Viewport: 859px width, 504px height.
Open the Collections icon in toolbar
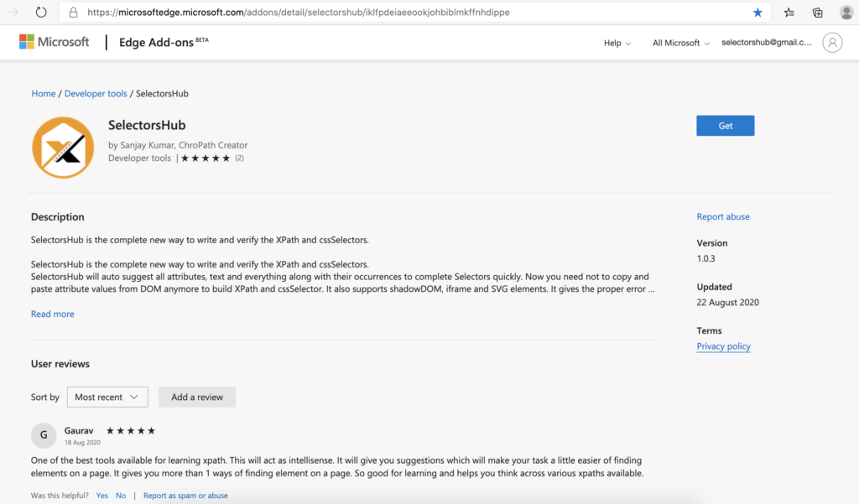pos(817,12)
